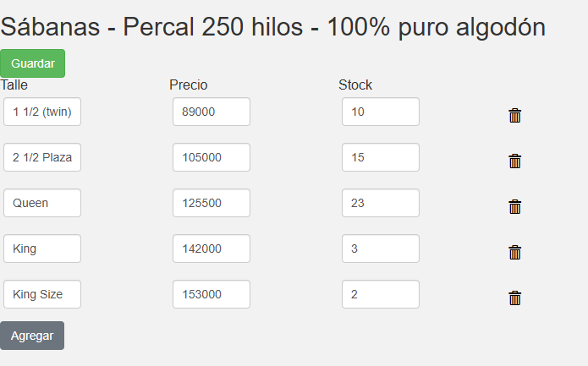This screenshot has height=366, width=588.
Task: Click the price field showing 89000
Action: click(x=212, y=112)
